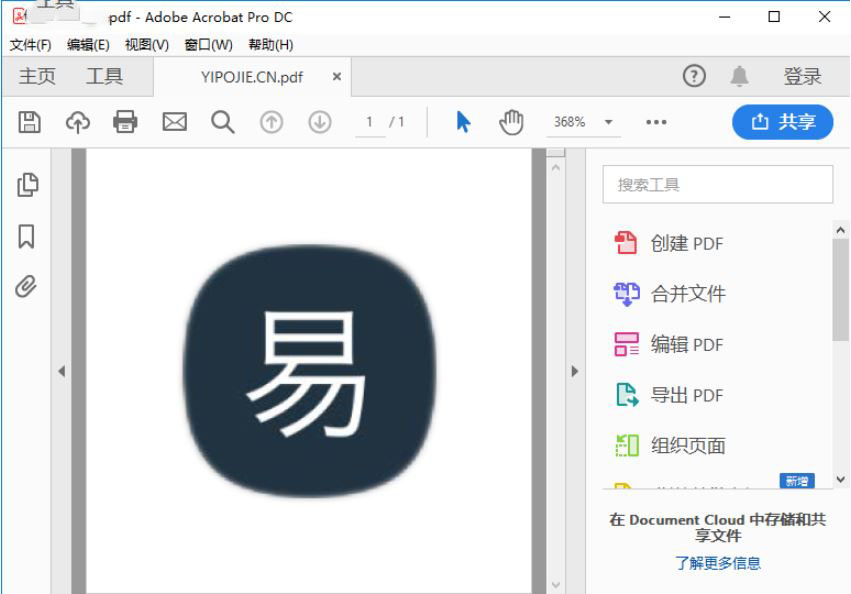Expand the left navigation pane arrow
The width and height of the screenshot is (851, 594).
[61, 371]
